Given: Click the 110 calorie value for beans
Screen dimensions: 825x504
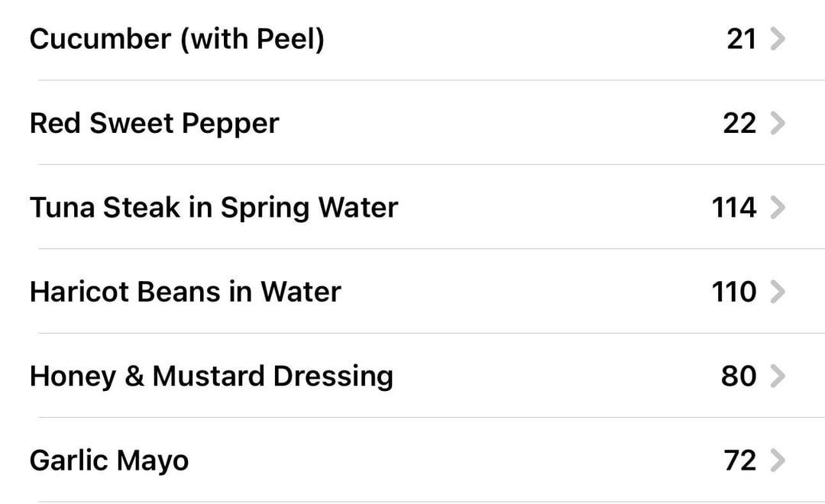Looking at the screenshot, I should point(734,292).
